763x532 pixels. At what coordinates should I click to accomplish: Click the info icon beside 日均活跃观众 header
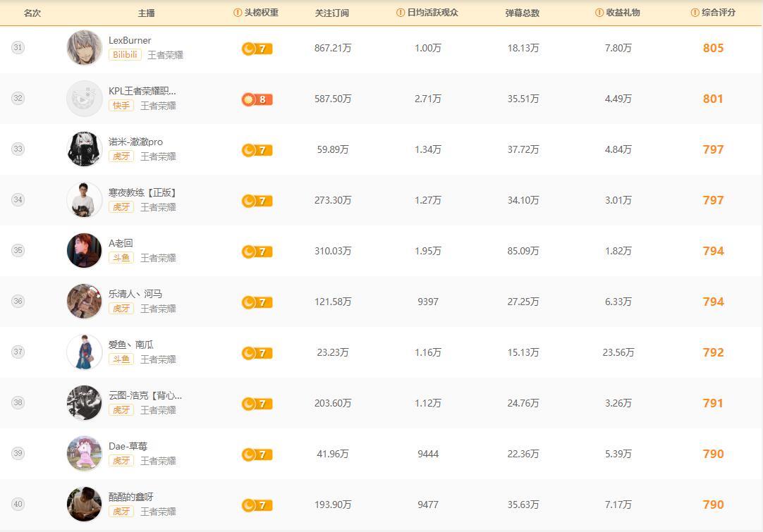pyautogui.click(x=401, y=13)
